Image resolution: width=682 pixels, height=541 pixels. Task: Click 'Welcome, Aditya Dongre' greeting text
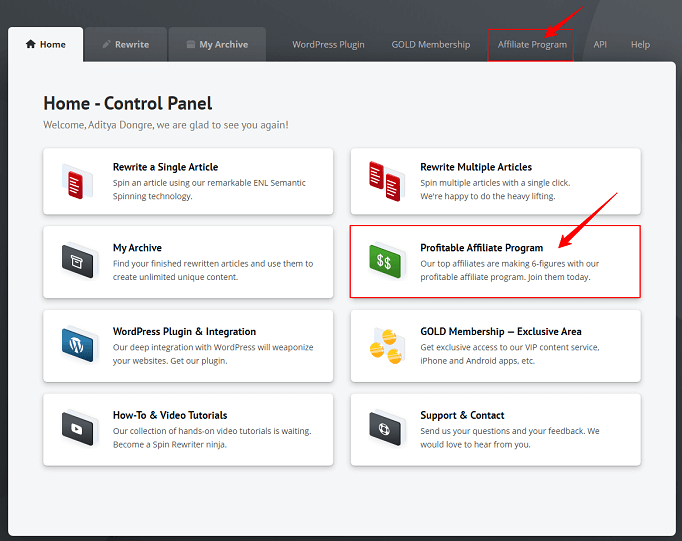(165, 125)
